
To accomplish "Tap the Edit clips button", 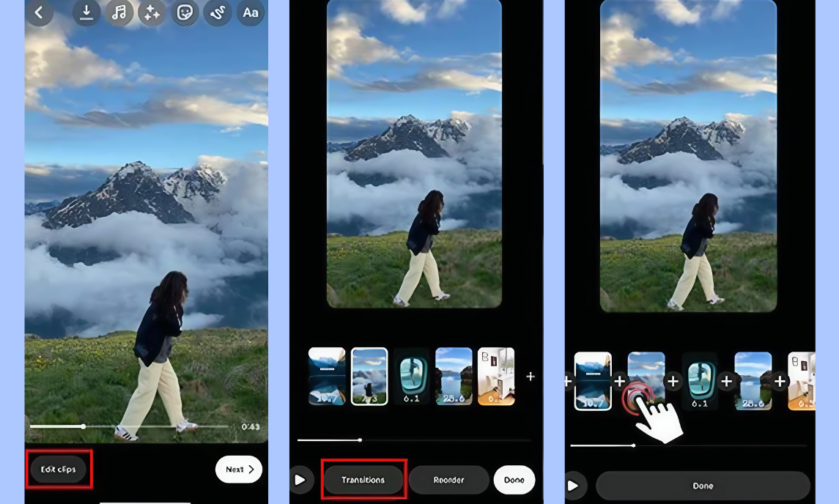I will (59, 470).
